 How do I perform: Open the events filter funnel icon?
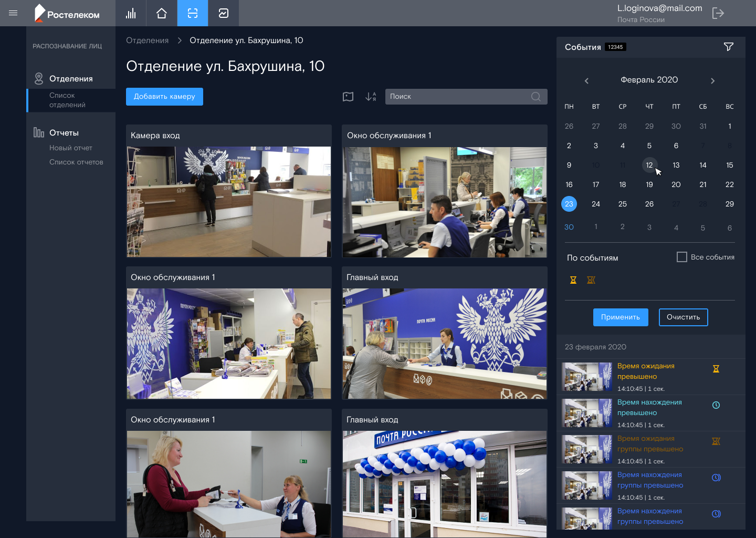coord(729,47)
